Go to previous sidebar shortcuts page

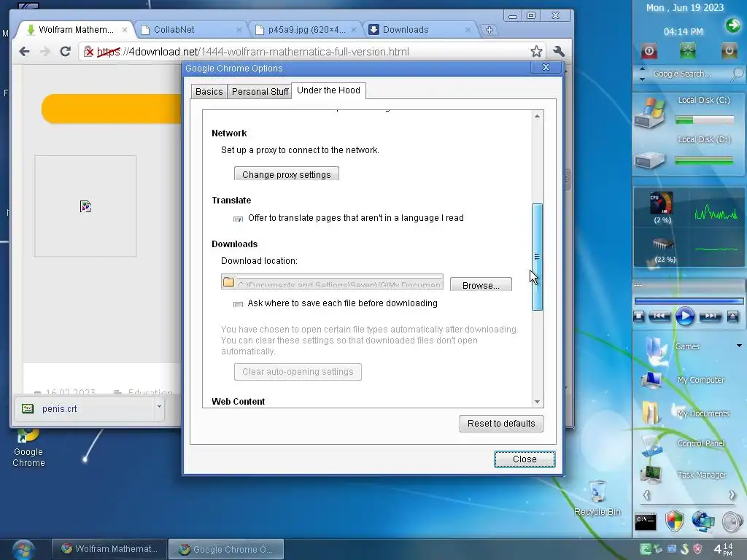click(646, 495)
